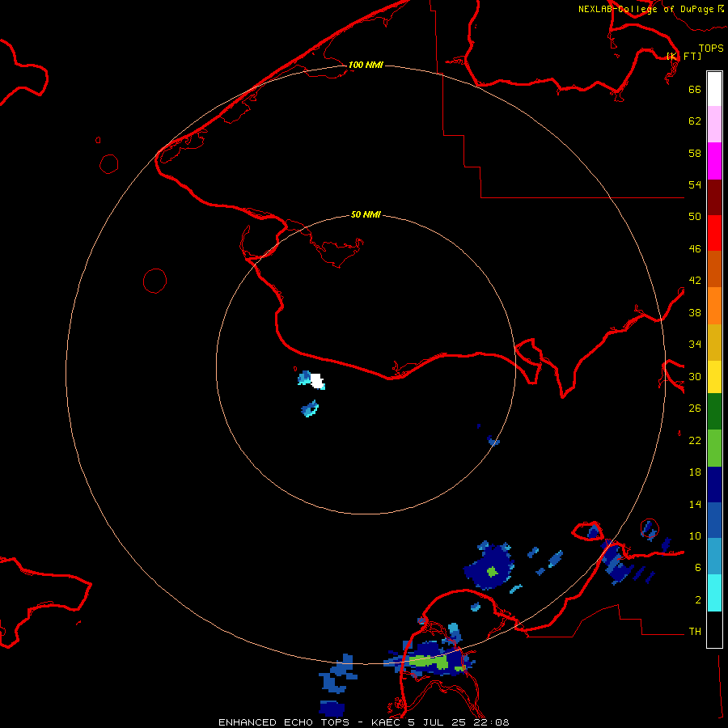728x728 pixels.
Task: Click the cyan legend swatch
Action: coord(714,593)
